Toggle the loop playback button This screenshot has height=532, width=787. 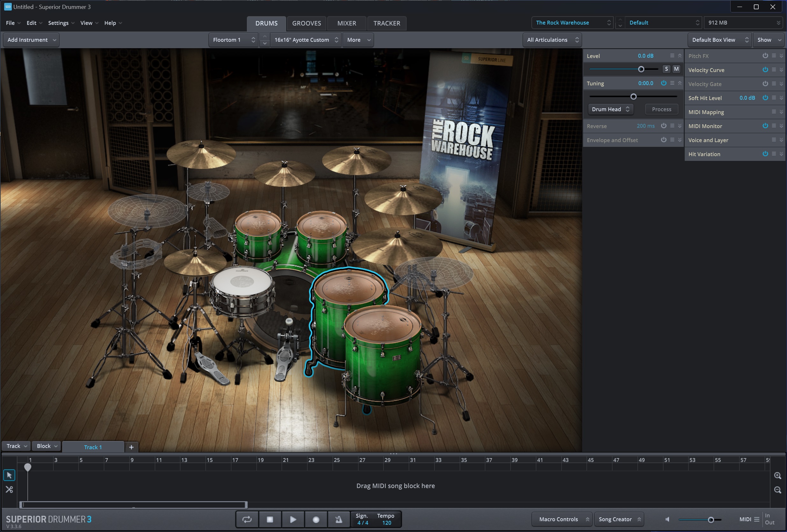247,519
